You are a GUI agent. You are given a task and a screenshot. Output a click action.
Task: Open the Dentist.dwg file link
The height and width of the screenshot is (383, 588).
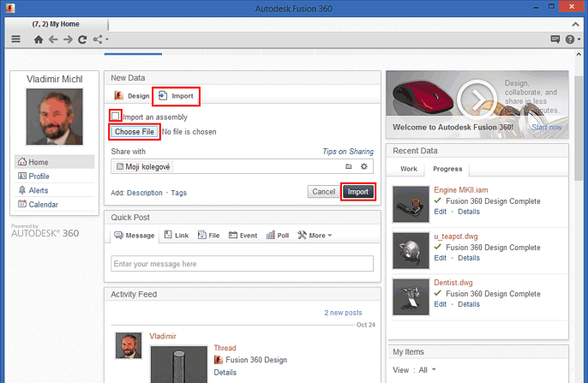(453, 283)
